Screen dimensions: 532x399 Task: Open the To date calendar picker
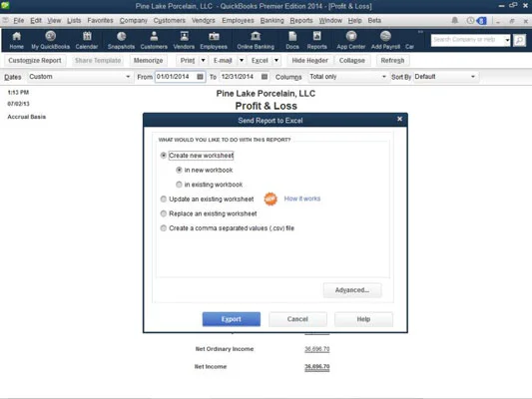pos(265,77)
